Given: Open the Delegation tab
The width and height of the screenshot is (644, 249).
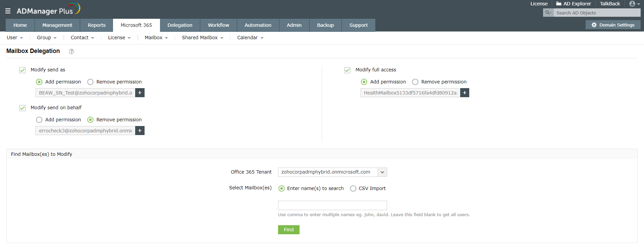Looking at the screenshot, I should 180,25.
